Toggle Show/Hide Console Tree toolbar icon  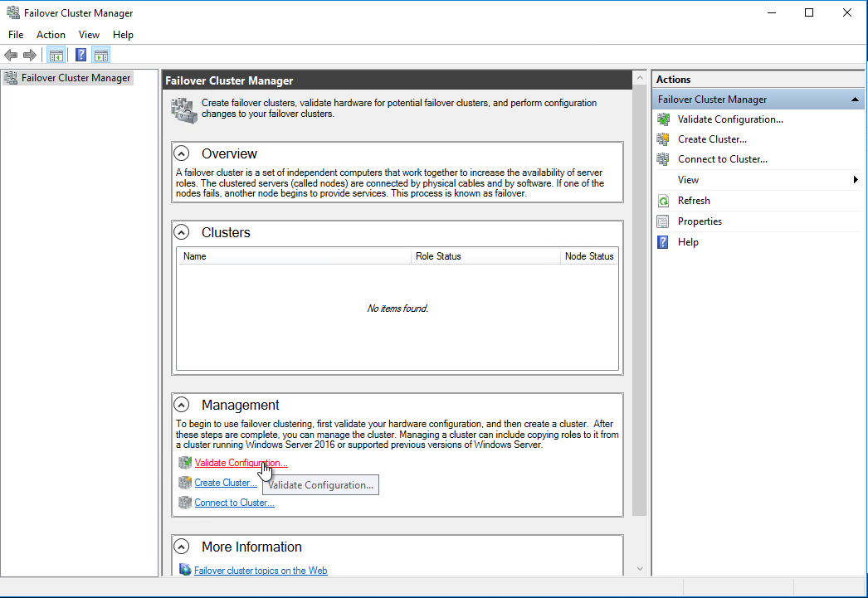click(x=56, y=56)
